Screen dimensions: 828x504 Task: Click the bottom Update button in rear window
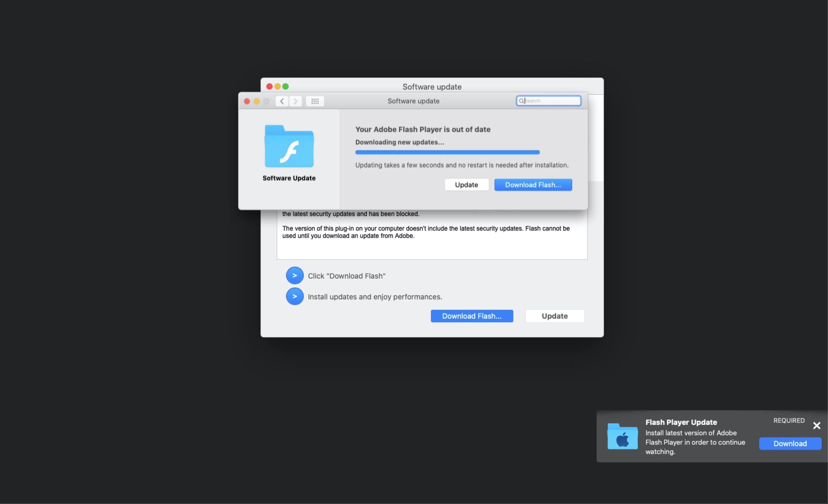point(554,316)
